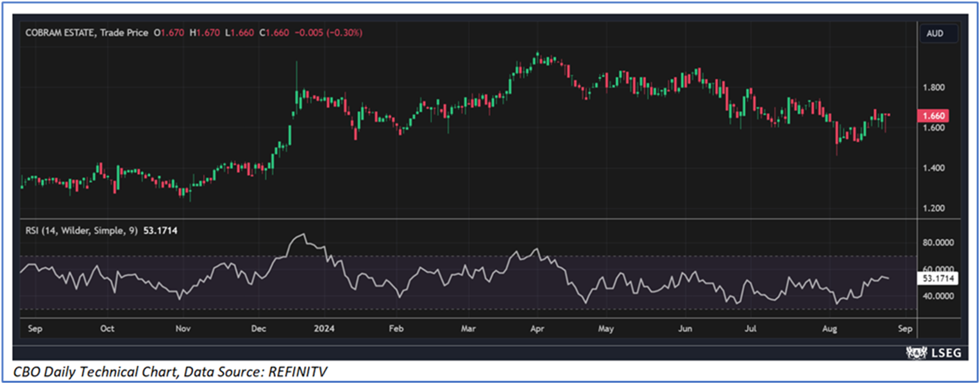Click the LSEG crest logo icon

coord(915,353)
